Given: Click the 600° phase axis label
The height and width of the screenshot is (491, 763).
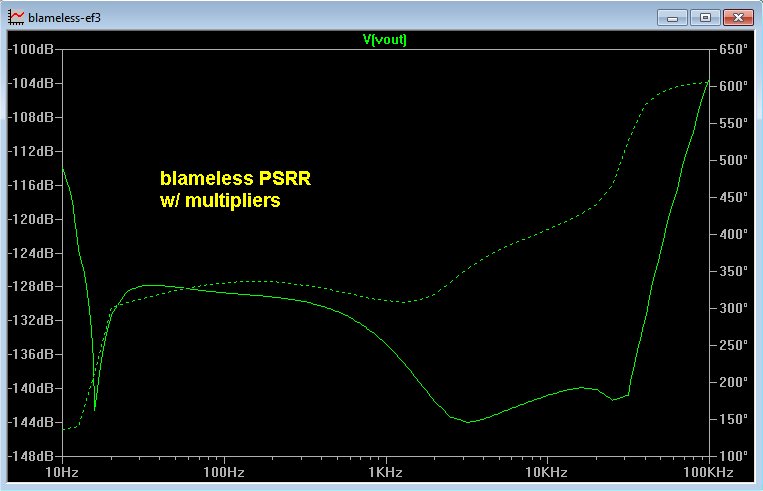Looking at the screenshot, I should 733,87.
